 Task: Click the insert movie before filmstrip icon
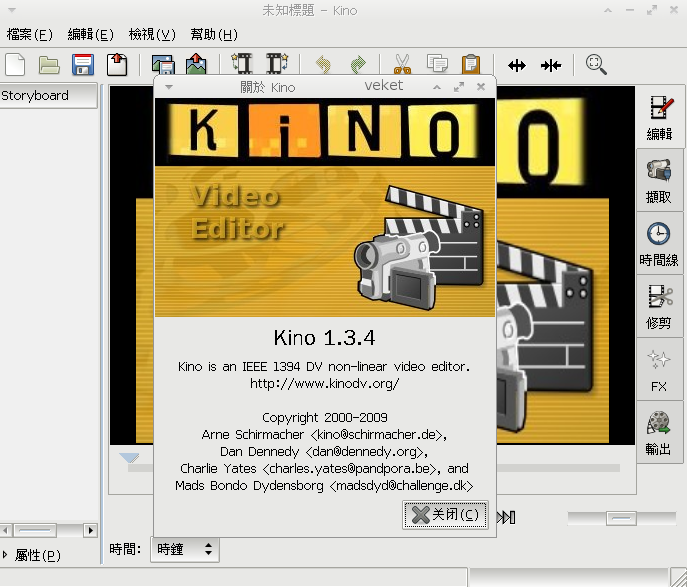tap(242, 64)
